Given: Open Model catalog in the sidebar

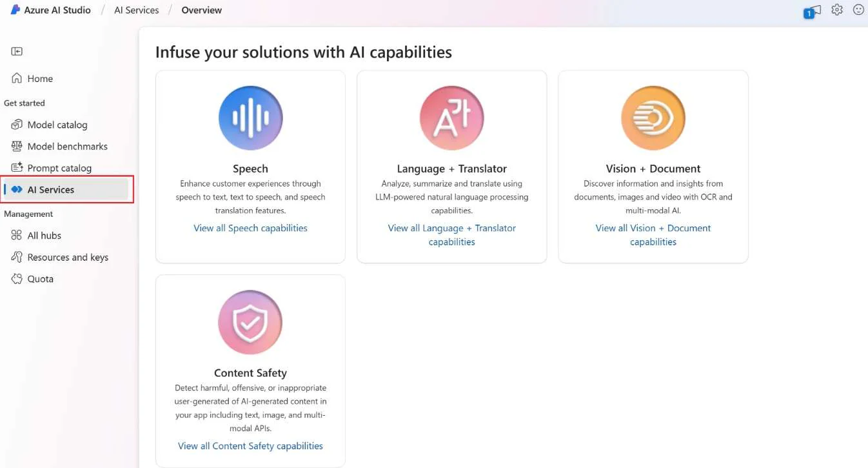Looking at the screenshot, I should 57,125.
